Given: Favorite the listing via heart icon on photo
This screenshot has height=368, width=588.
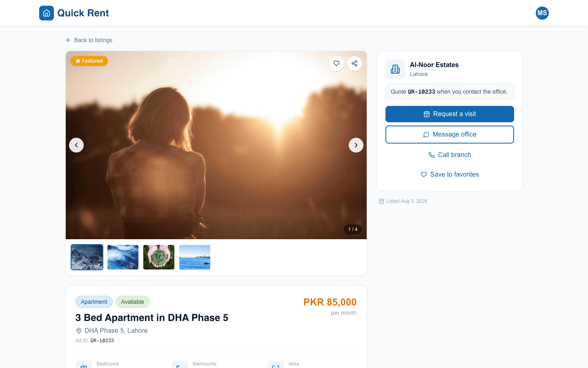Looking at the screenshot, I should point(336,63).
